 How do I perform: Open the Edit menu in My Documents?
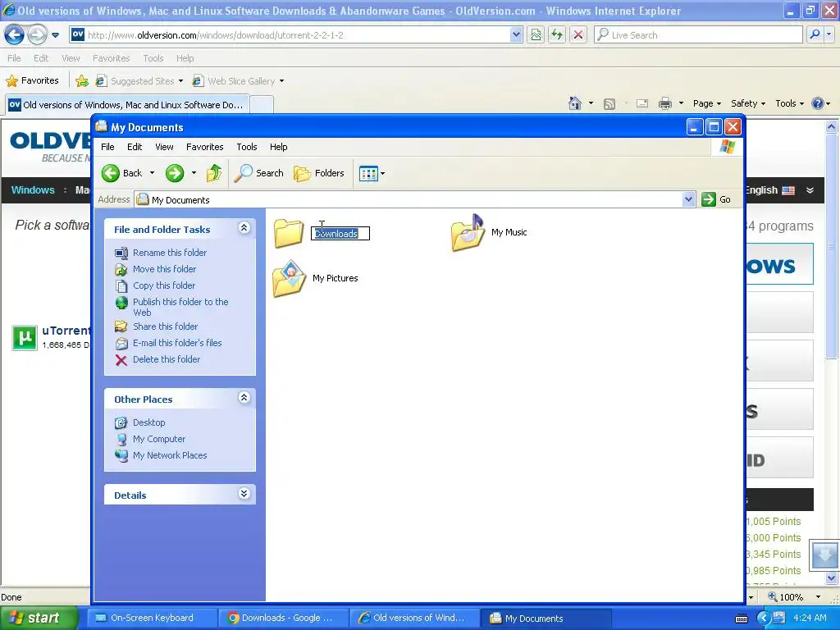click(x=135, y=147)
